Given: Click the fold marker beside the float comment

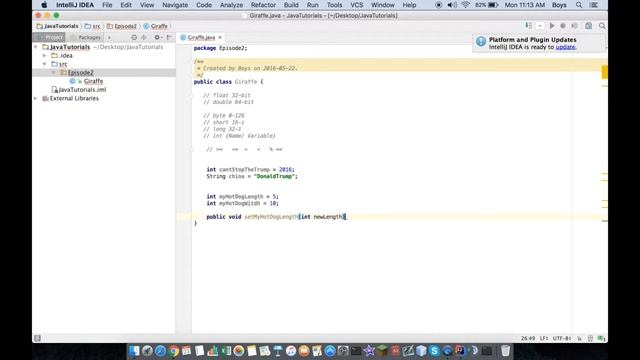Looking at the screenshot, I should coord(191,95).
